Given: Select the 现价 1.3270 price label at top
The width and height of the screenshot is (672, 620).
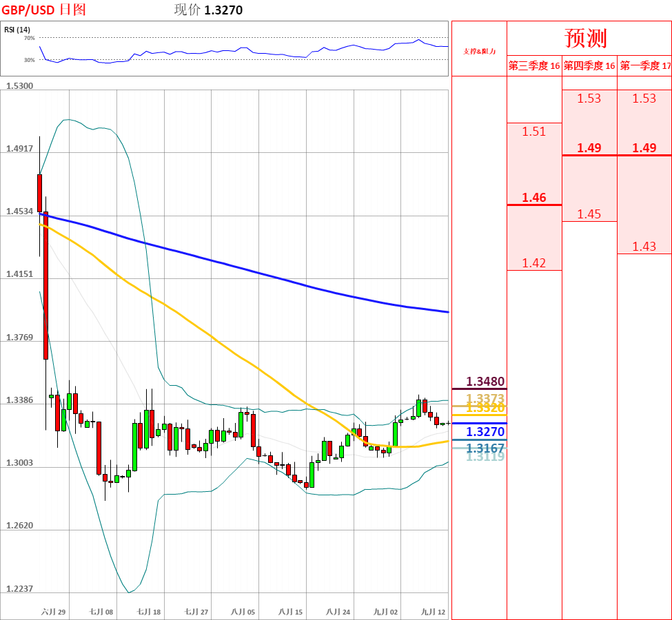Looking at the screenshot, I should [x=208, y=10].
